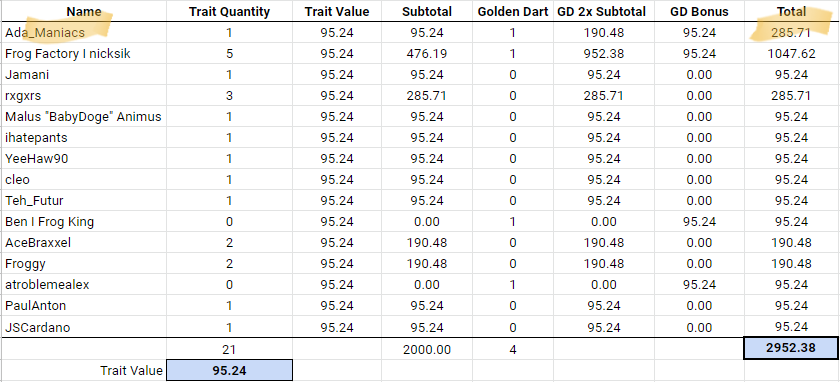Select Froggy's trait quantity 2 cell
The image size is (840, 382).
tap(229, 264)
